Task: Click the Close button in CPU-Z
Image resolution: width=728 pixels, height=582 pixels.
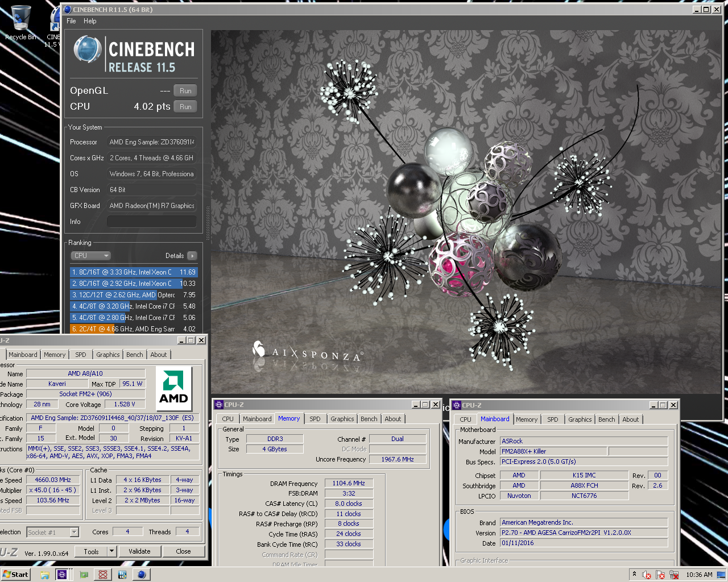Action: pos(183,551)
